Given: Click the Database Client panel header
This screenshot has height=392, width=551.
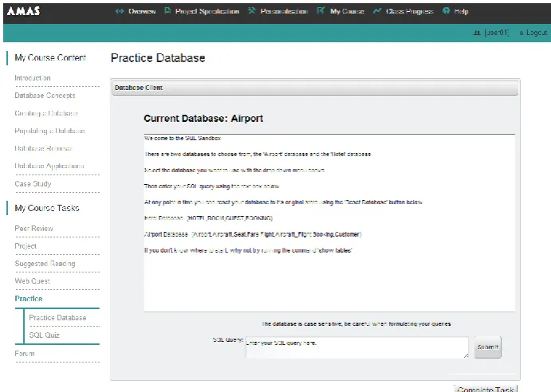Looking at the screenshot, I should click(x=315, y=88).
